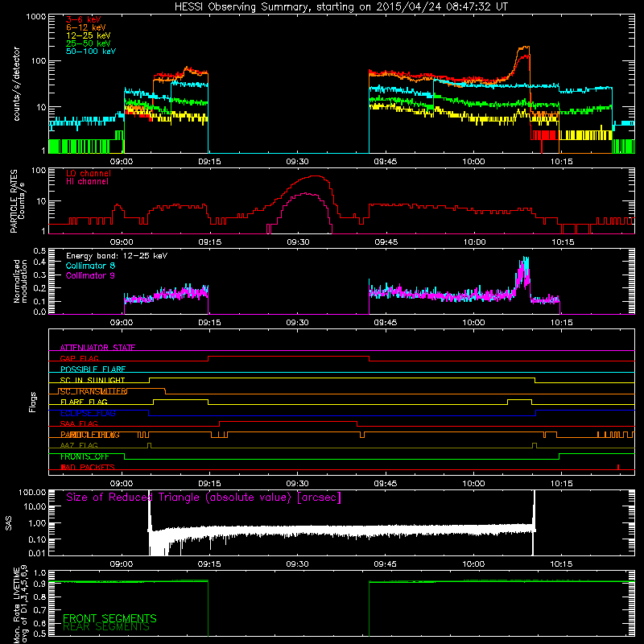Click the green "25-50 keV" legend entry
Image resolution: width=644 pixels, height=644 pixels.
pos(88,43)
